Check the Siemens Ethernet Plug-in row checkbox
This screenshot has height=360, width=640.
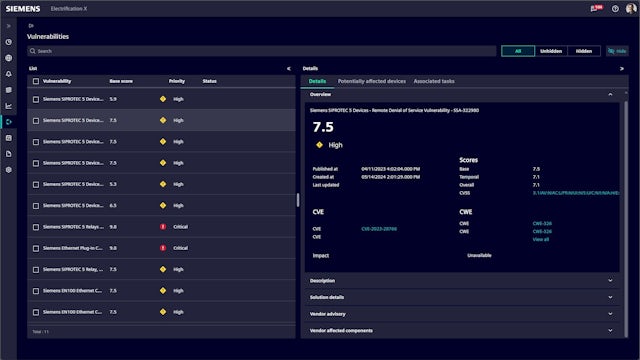pos(36,248)
